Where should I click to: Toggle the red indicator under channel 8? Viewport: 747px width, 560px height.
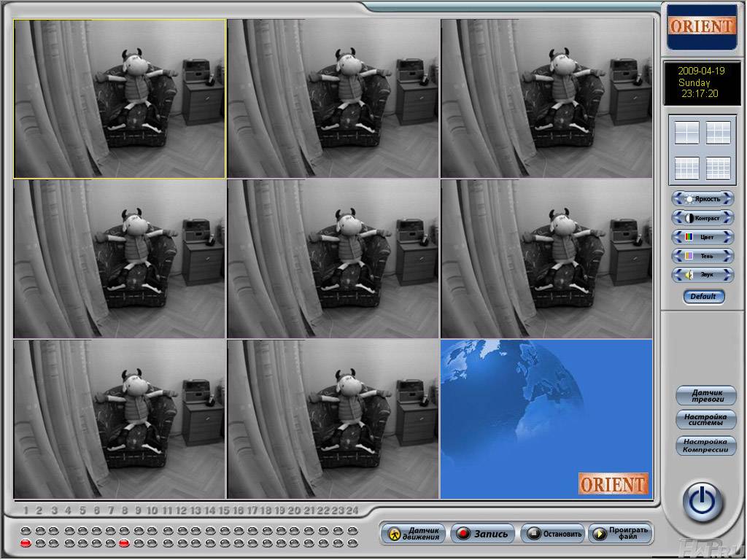coord(124,543)
